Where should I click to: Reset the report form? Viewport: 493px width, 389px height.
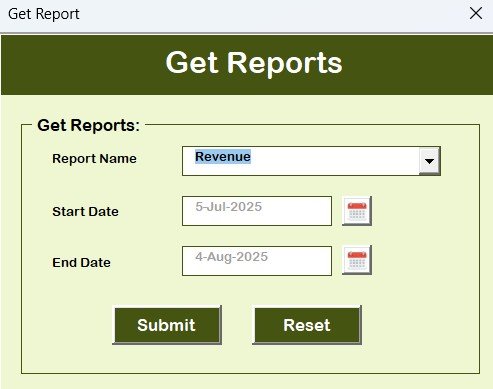(307, 325)
